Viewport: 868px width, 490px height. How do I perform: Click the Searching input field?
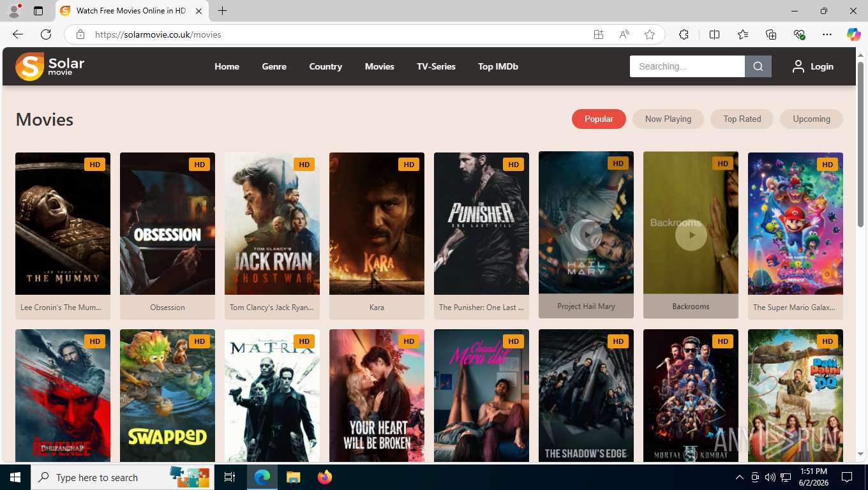pyautogui.click(x=687, y=66)
